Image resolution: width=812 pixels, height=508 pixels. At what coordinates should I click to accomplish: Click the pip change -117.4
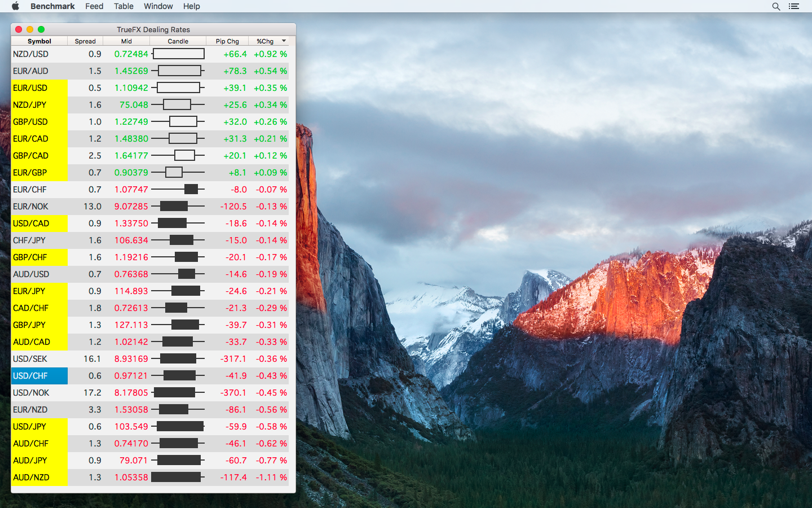(233, 478)
